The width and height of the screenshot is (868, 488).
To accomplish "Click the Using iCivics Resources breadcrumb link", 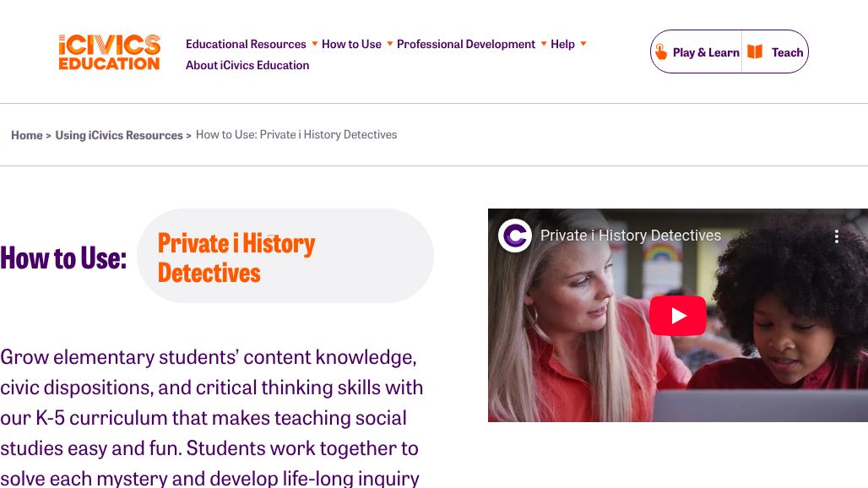I will 119,134.
